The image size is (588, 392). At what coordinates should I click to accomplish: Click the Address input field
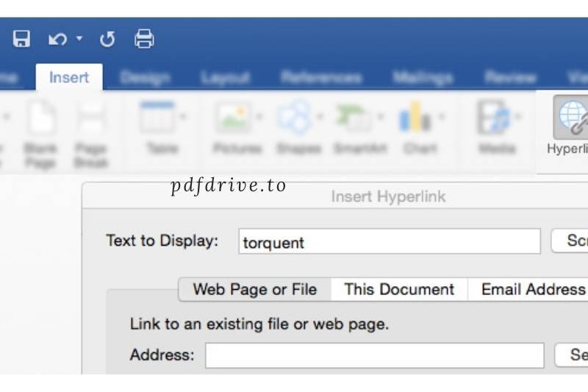[375, 355]
